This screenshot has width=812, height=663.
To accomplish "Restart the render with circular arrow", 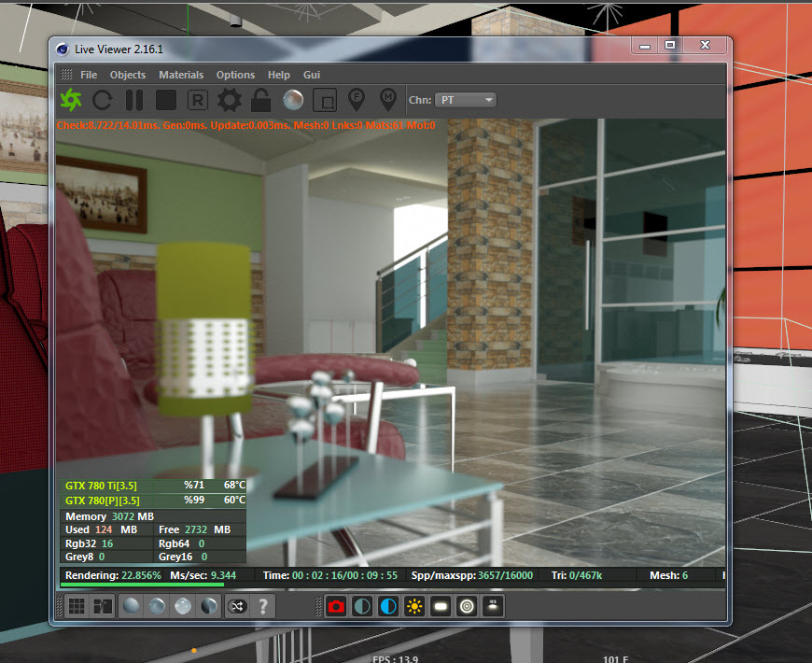I will (x=102, y=100).
